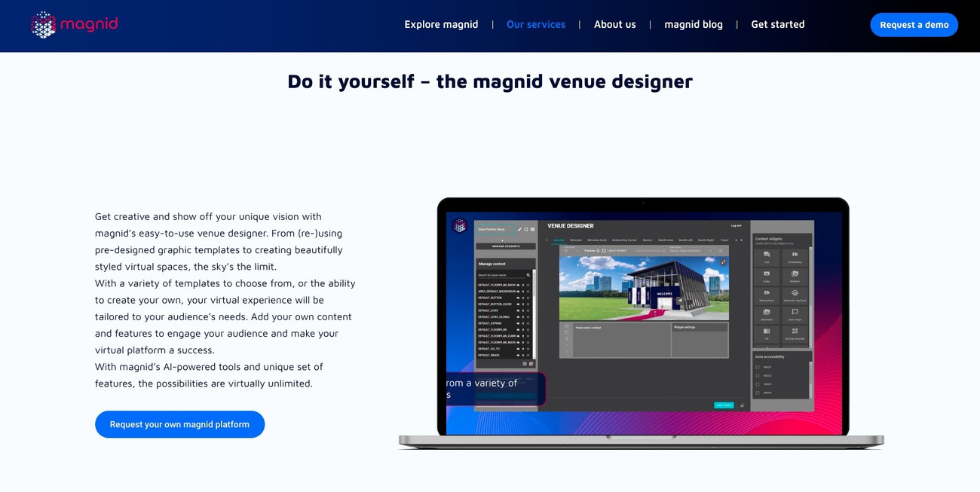Enable the Layout borders checkbox

pyautogui.click(x=604, y=251)
